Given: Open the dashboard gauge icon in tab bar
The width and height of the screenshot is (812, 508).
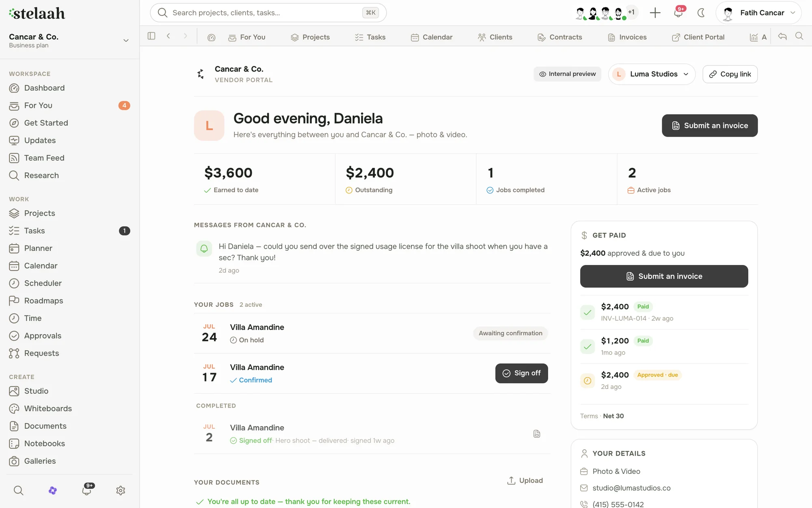Looking at the screenshot, I should [211, 37].
